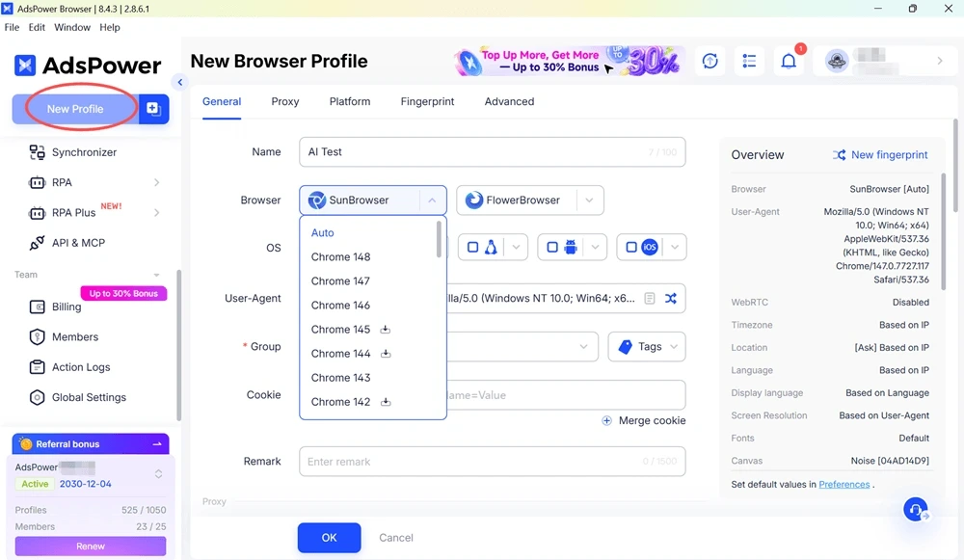Open the File menu

coord(12,27)
